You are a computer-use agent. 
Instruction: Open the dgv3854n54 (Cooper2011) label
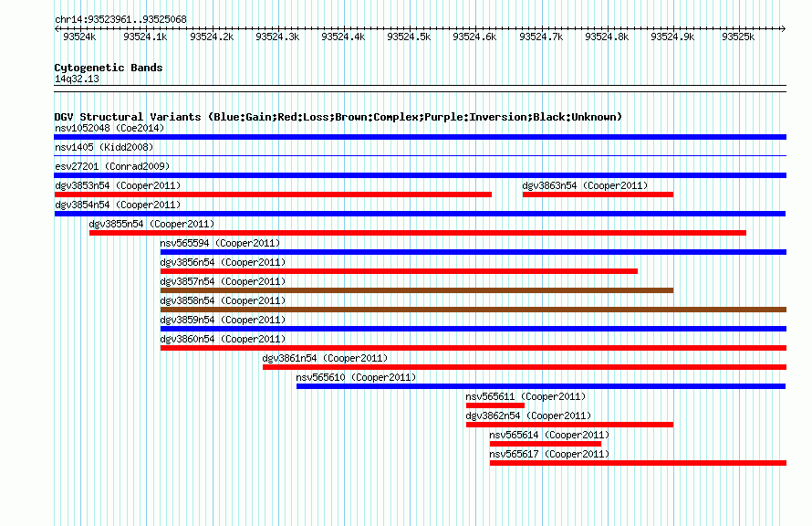coord(118,205)
